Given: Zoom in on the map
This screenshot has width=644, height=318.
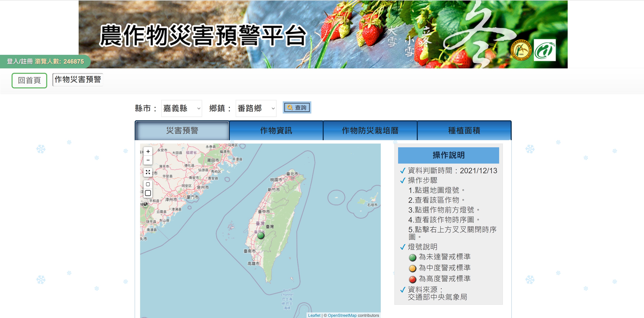Looking at the screenshot, I should coord(148,151).
